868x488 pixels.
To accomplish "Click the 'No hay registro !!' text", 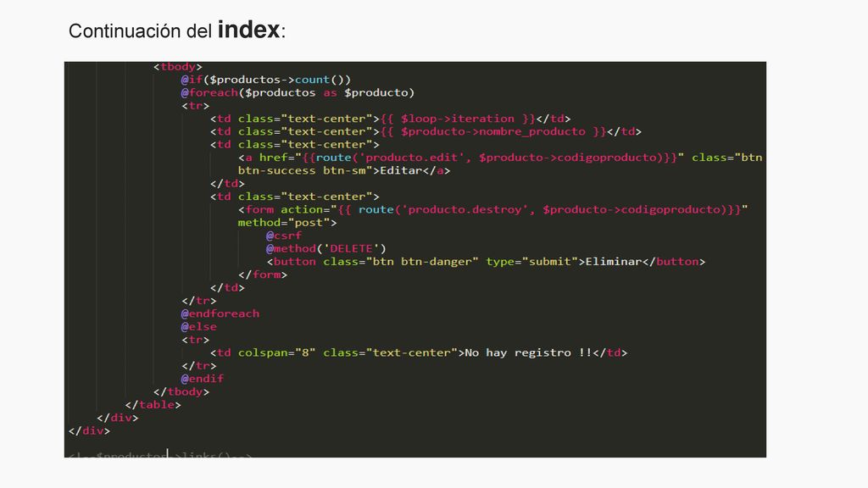I will pos(529,352).
